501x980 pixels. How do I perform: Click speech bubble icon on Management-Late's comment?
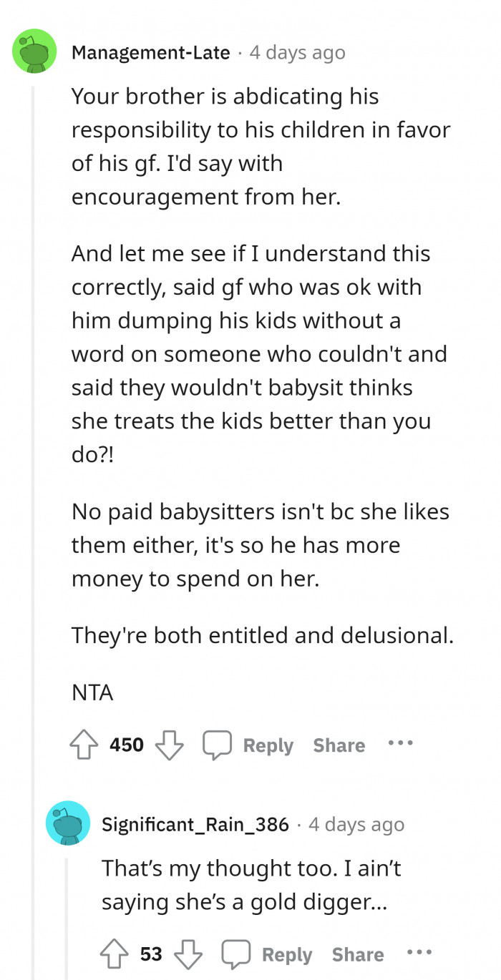click(216, 745)
